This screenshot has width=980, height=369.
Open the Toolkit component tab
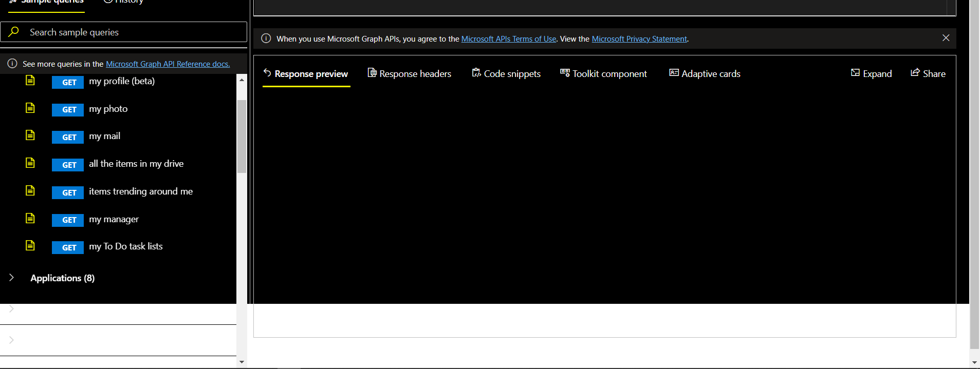[603, 74]
